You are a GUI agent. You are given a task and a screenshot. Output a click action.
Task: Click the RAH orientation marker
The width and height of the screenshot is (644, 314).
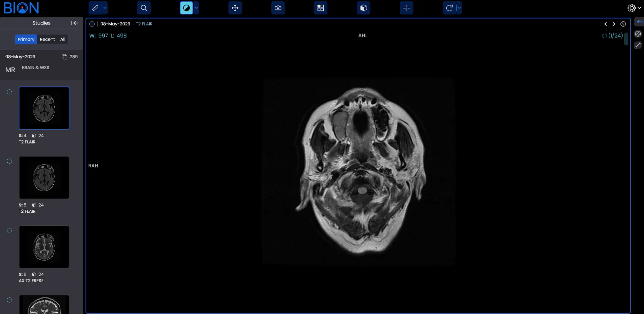click(93, 166)
